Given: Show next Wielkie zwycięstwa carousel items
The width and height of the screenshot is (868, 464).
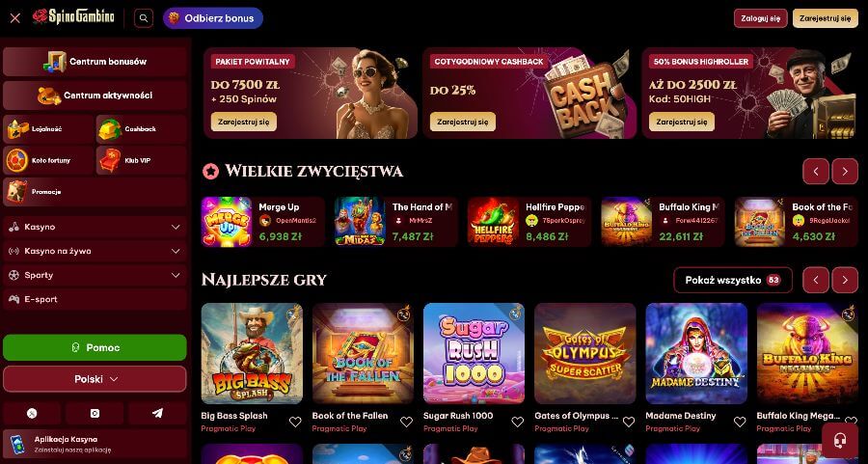Looking at the screenshot, I should [x=845, y=172].
